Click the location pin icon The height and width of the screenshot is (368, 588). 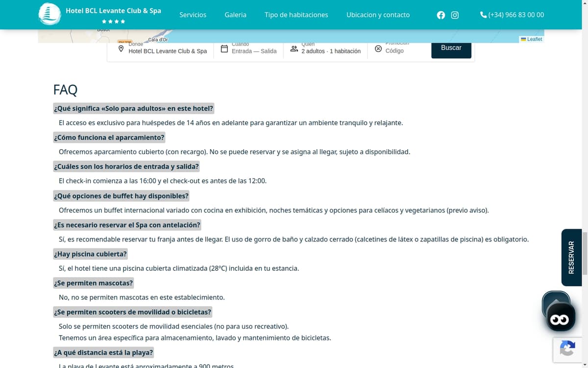click(121, 49)
